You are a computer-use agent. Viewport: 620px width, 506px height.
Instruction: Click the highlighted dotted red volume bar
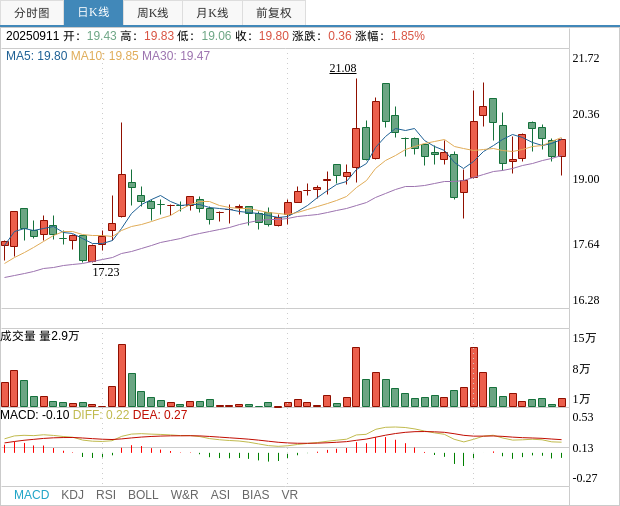[x=474, y=377]
